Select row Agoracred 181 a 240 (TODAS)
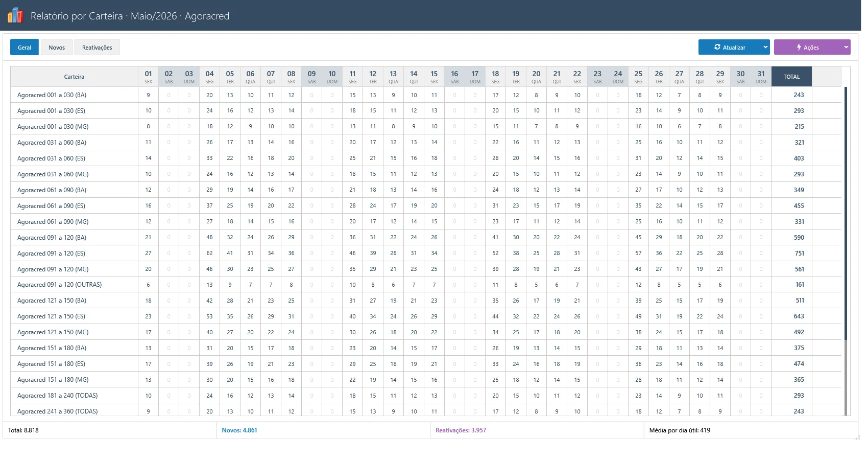868x460 pixels. point(426,396)
